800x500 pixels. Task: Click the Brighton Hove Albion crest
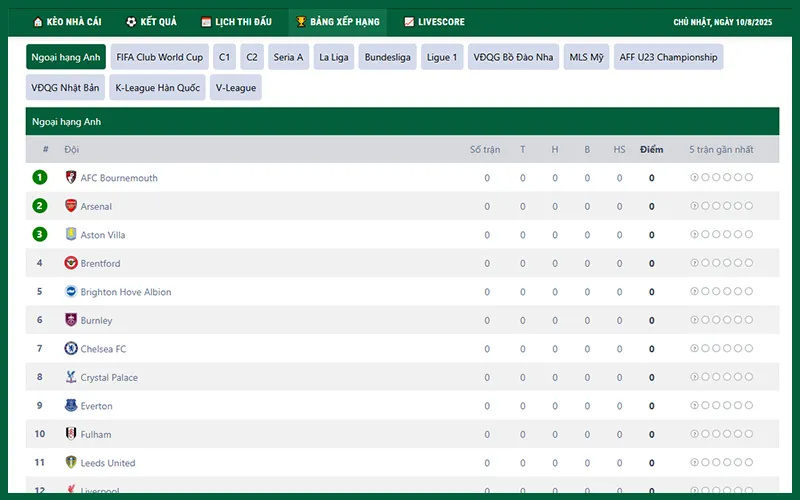click(71, 291)
